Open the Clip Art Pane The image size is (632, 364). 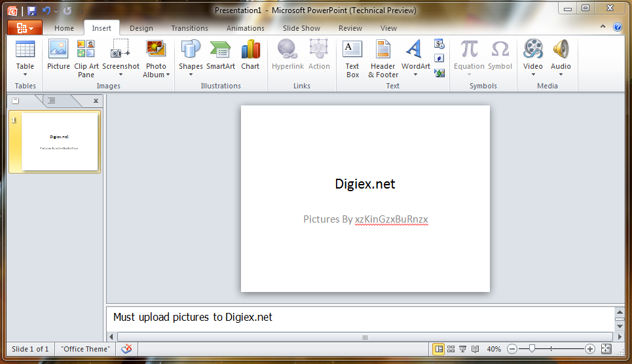(86, 58)
